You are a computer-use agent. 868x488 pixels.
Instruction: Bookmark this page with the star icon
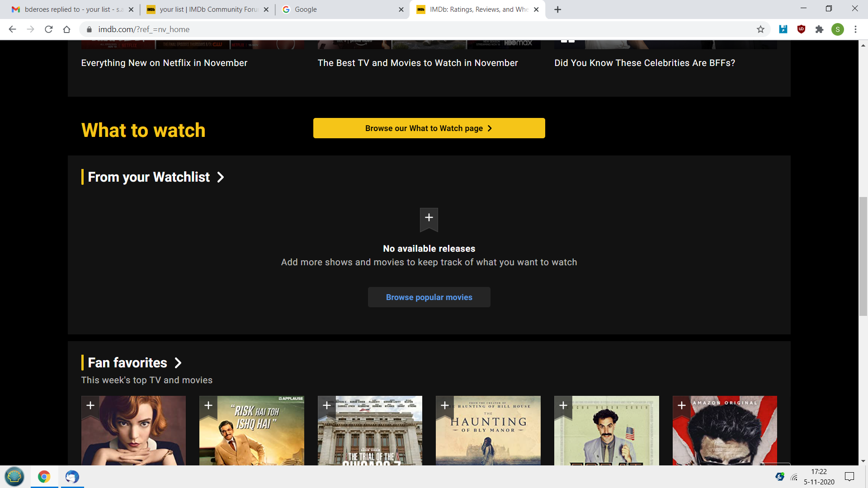[760, 29]
